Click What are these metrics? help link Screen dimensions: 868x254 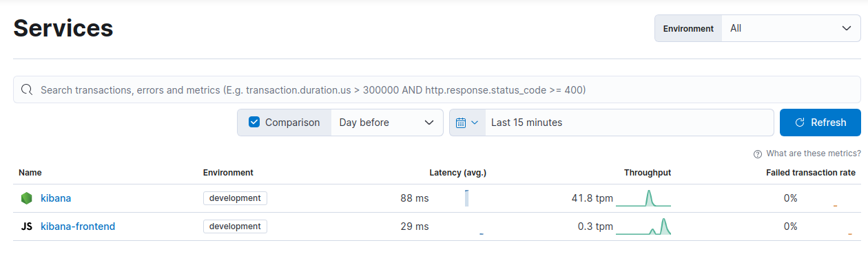pyautogui.click(x=814, y=154)
